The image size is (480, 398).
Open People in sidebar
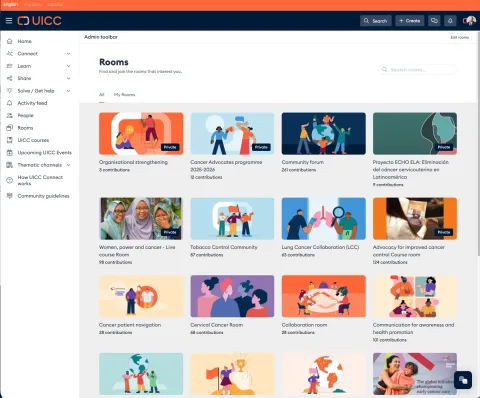(x=25, y=115)
